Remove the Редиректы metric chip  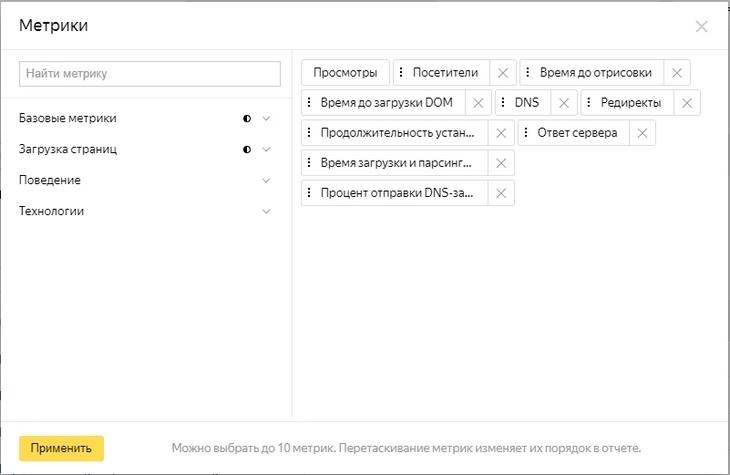(x=686, y=103)
